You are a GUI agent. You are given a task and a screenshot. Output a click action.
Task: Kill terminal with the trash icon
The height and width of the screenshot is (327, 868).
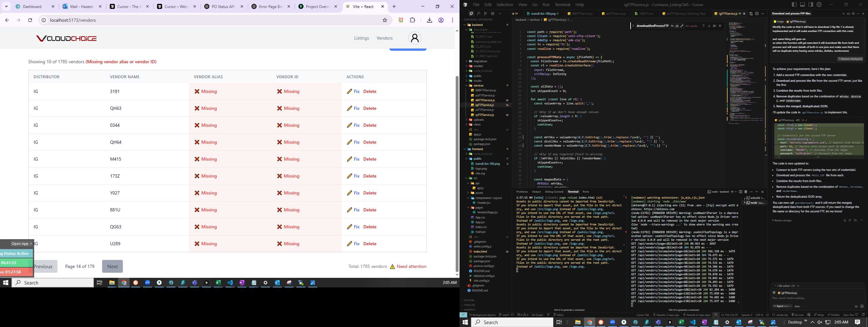(746, 192)
